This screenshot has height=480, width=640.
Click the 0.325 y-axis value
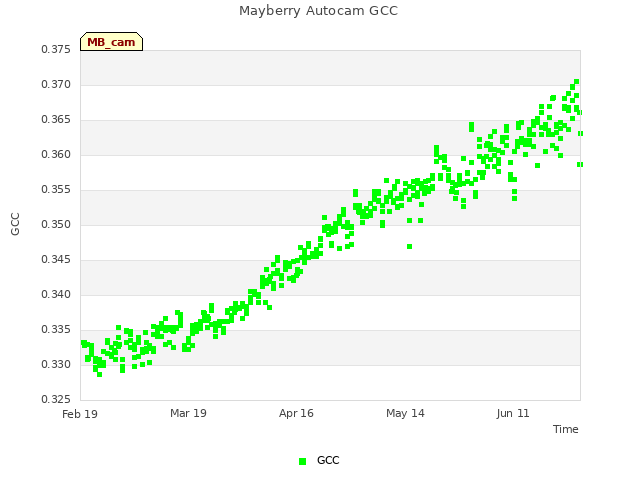[56, 399]
